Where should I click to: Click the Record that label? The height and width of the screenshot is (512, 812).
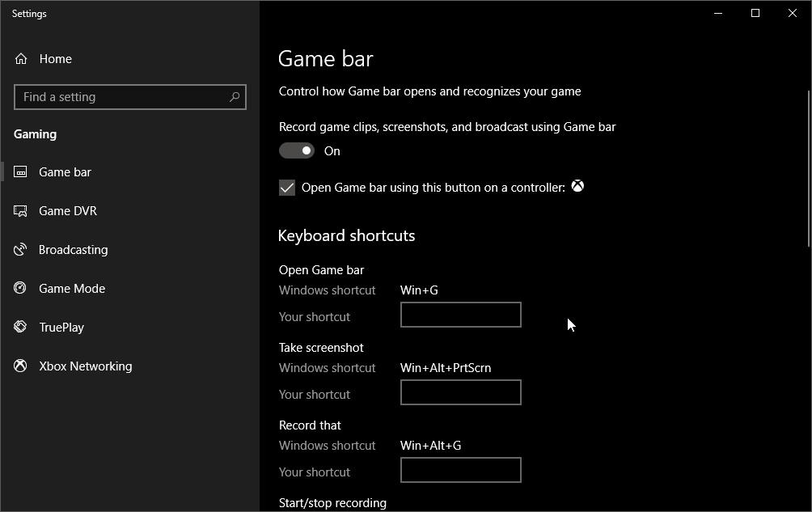[310, 425]
